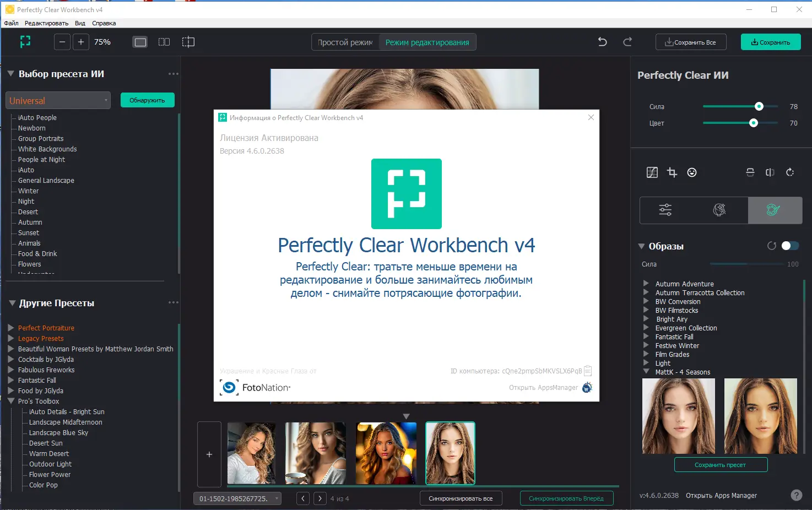Select the third filmstrip thumbnail with bokeh lights
812x510 pixels.
(x=386, y=453)
